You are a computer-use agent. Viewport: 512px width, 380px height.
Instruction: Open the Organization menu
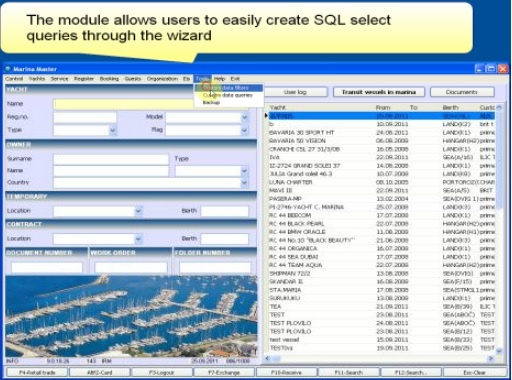click(162, 79)
